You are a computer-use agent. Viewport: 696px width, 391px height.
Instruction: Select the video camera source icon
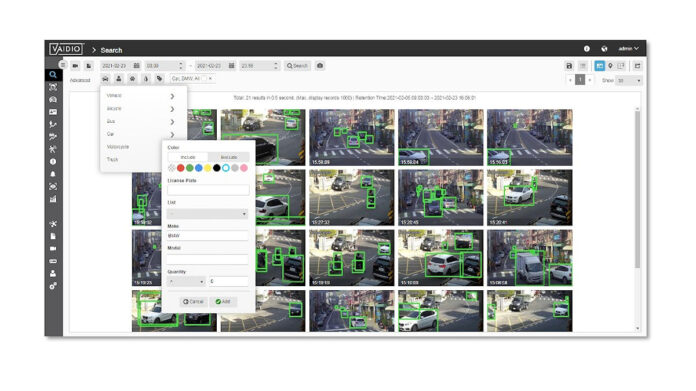(x=75, y=66)
